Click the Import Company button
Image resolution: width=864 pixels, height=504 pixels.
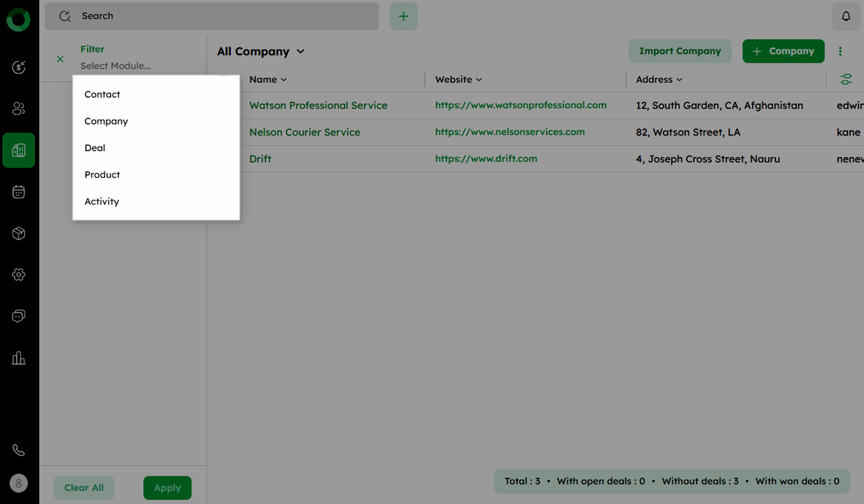pyautogui.click(x=679, y=51)
